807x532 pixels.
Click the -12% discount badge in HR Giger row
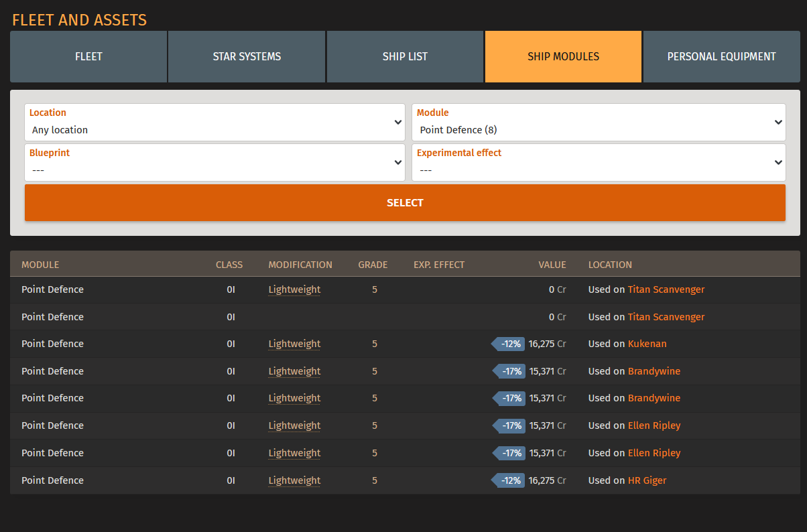point(508,480)
